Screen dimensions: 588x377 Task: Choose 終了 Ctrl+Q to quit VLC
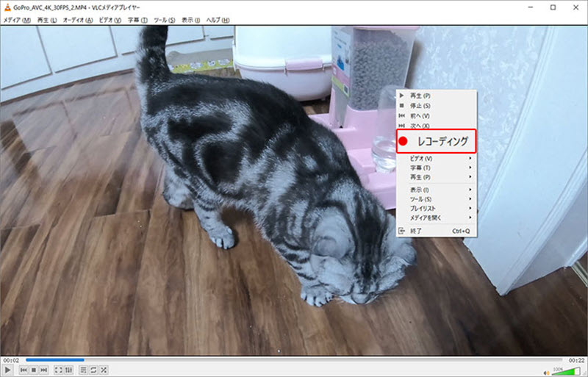[437, 231]
